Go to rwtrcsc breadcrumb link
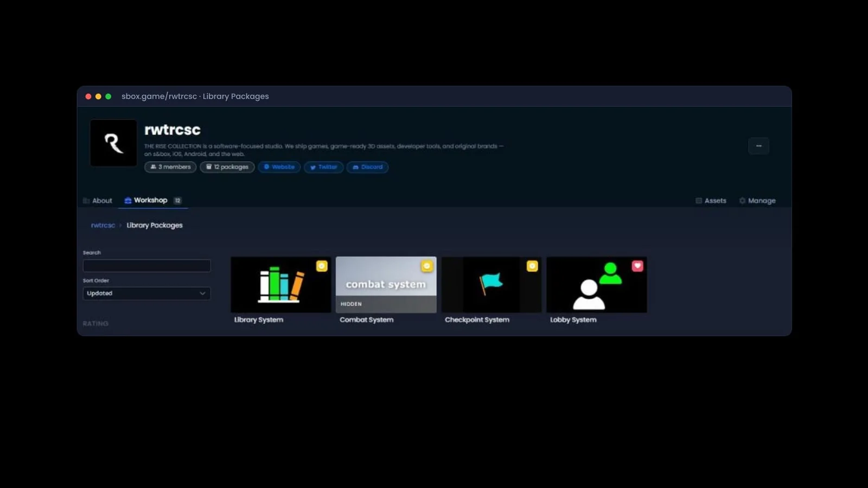 103,225
